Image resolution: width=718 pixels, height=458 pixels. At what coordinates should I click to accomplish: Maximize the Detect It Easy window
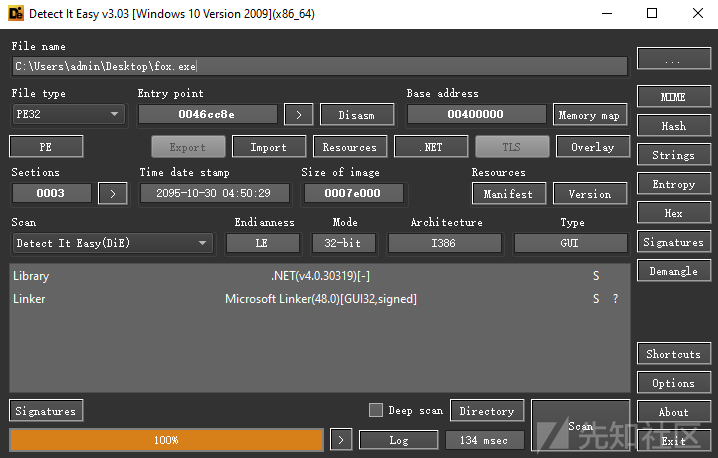(x=652, y=13)
